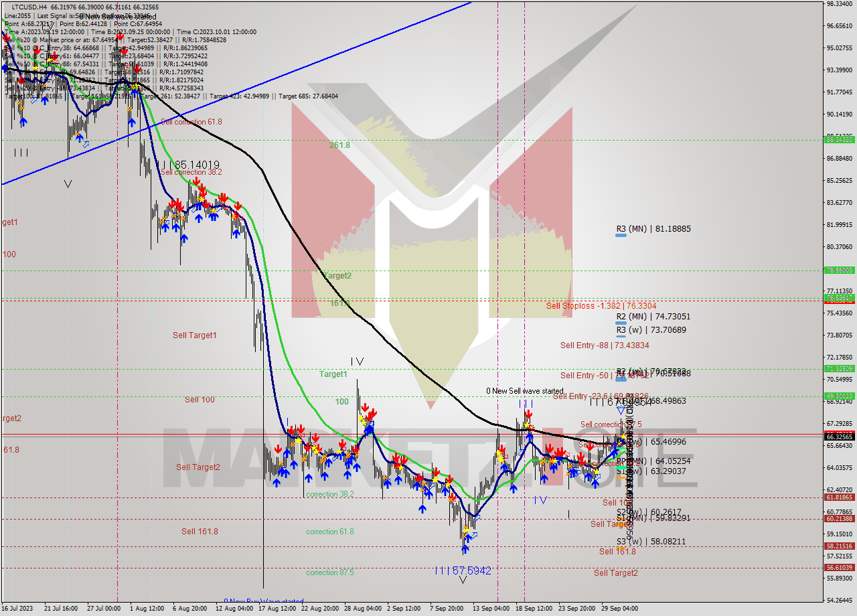Click green '261.8' Fibonacci label
Image resolution: width=857 pixels, height=616 pixels.
coord(339,145)
